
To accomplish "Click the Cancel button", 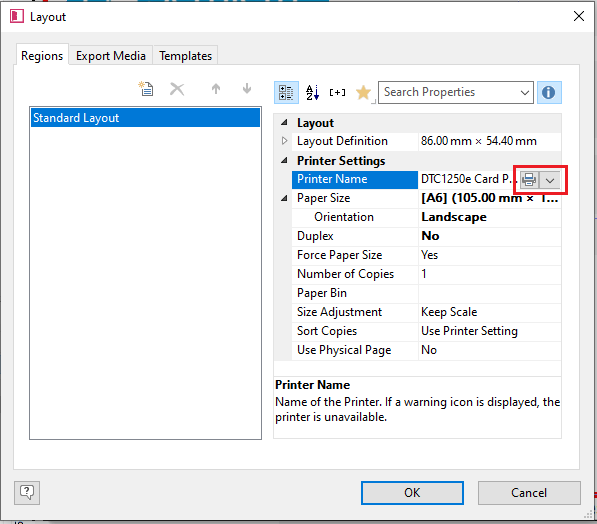I will [529, 493].
